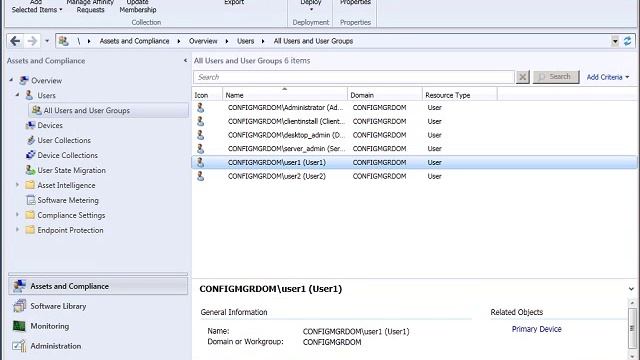Click the user icon in the user1 row
Screen dimensions: 640x360
(200, 162)
